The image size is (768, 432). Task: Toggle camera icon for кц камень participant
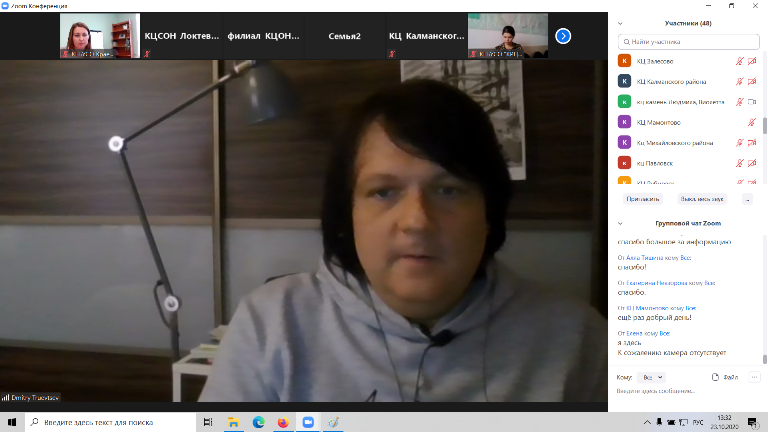point(752,102)
